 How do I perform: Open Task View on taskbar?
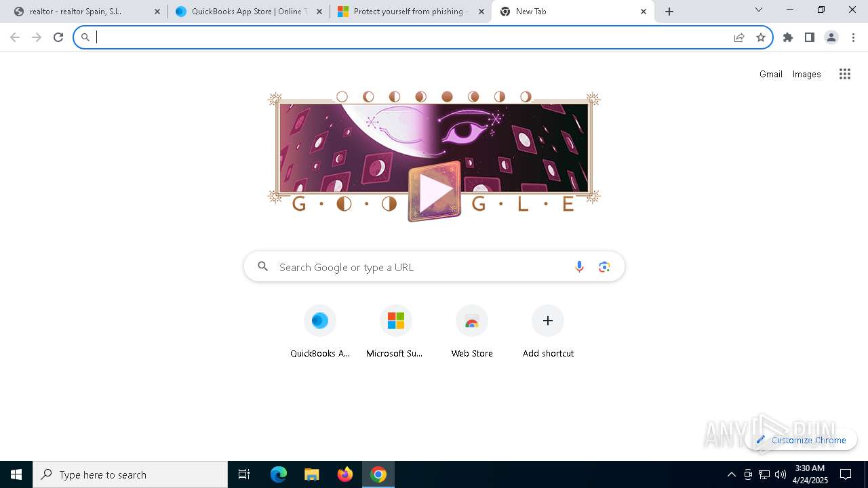click(x=244, y=474)
